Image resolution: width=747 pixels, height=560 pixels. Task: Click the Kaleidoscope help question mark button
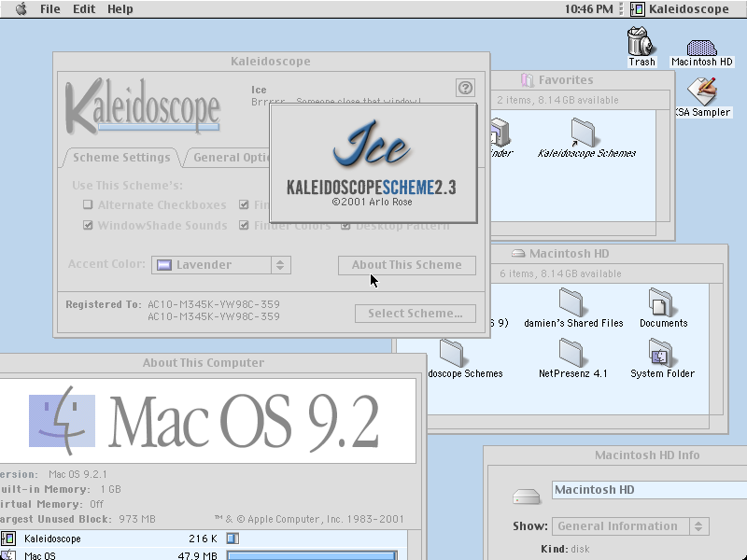click(x=465, y=88)
